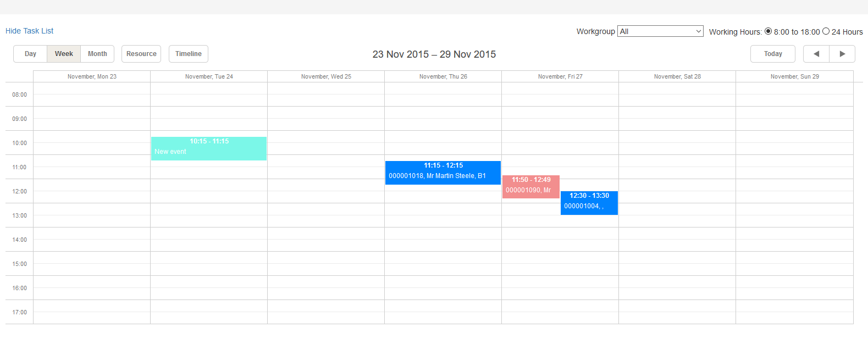This screenshot has height=344, width=868.
Task: Open the 10:15 - 11:15 New event
Action: [x=209, y=148]
